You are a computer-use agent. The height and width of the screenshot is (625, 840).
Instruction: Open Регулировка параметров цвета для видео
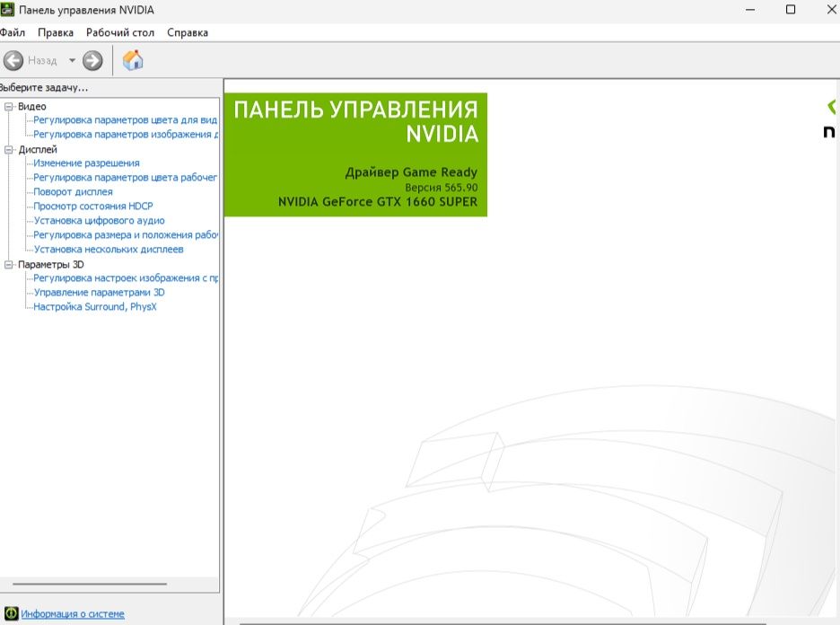click(x=125, y=120)
